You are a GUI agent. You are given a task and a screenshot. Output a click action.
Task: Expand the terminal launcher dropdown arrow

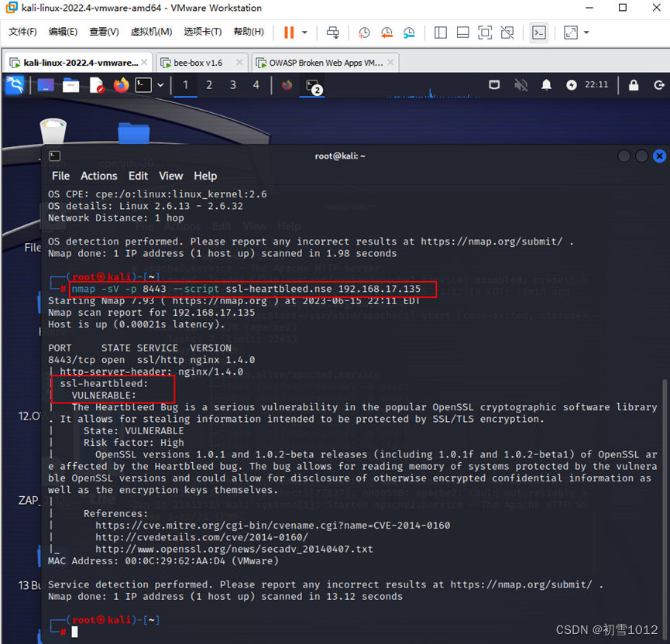click(160, 85)
